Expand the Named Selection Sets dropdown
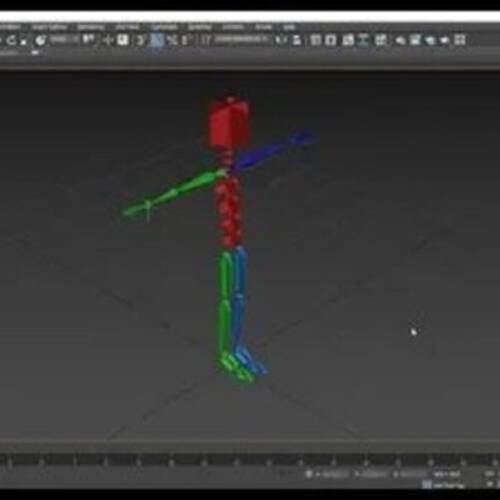 241,40
